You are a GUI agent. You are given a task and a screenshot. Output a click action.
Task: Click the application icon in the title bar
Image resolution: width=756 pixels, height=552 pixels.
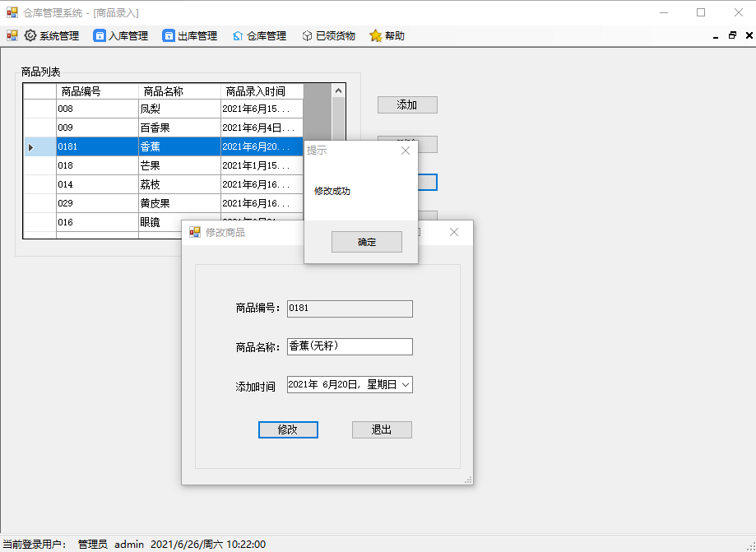point(12,12)
